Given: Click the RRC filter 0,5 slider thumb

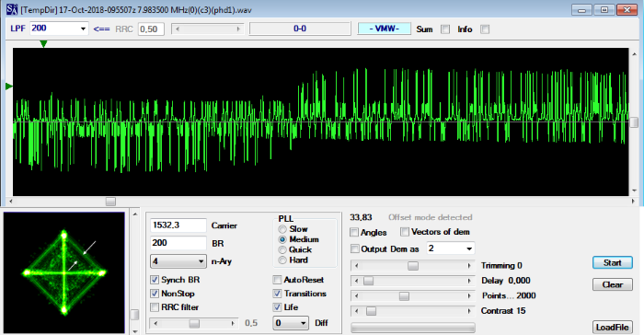Looking at the screenshot, I should [x=194, y=323].
